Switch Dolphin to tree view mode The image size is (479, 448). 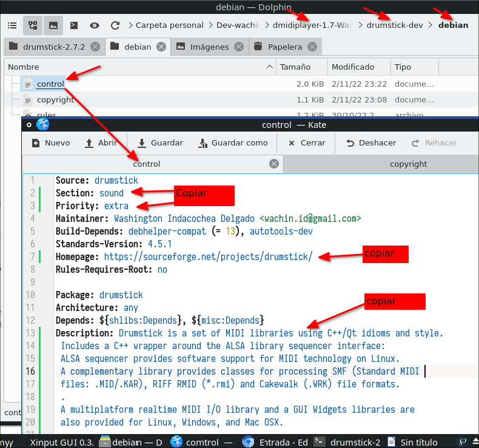[33, 25]
